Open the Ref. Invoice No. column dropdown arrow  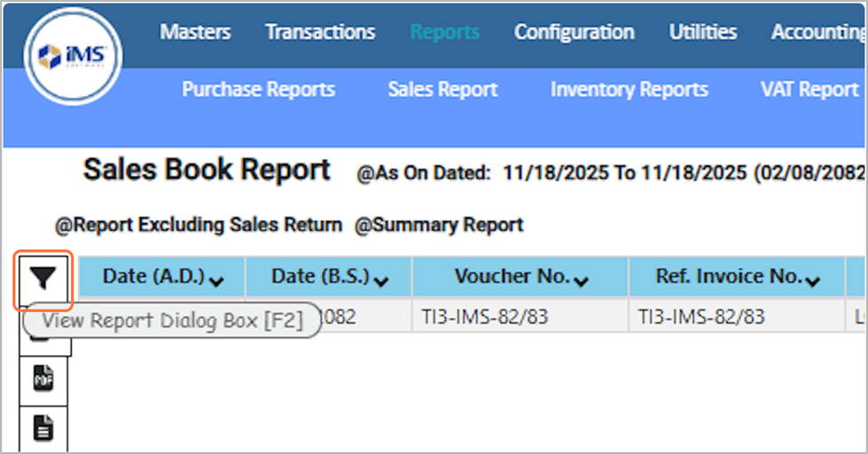pyautogui.click(x=811, y=280)
